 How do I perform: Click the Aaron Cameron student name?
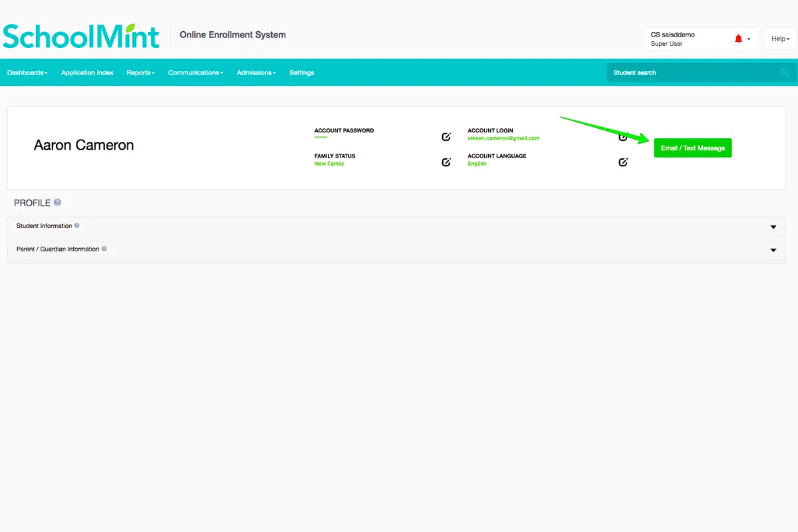[x=84, y=145]
